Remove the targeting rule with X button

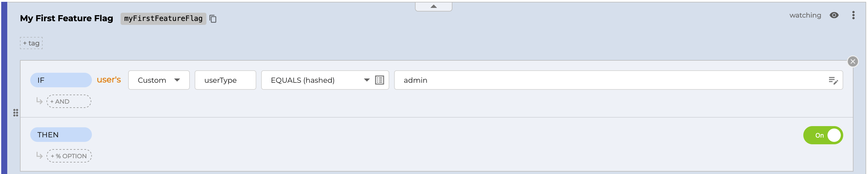click(x=853, y=62)
